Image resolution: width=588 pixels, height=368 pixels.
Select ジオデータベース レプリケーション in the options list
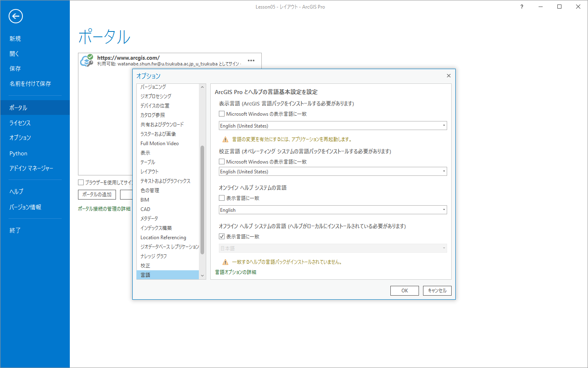[168, 247]
